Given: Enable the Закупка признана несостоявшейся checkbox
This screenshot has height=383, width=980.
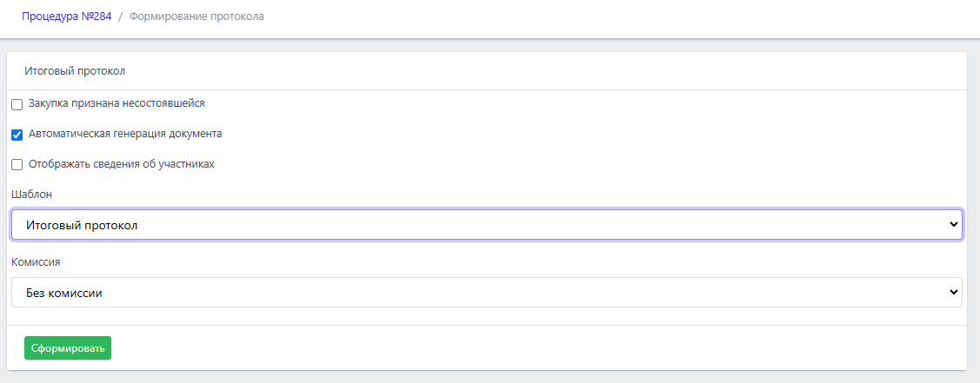Looking at the screenshot, I should tap(17, 104).
